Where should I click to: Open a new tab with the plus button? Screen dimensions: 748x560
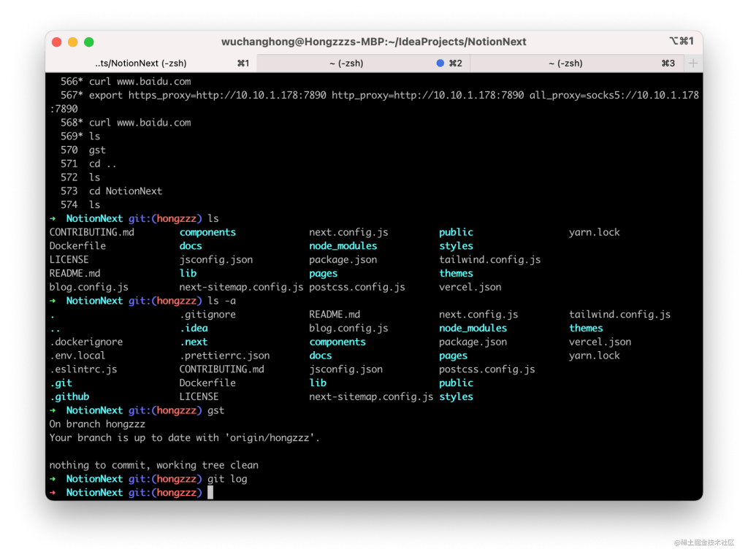pyautogui.click(x=692, y=64)
